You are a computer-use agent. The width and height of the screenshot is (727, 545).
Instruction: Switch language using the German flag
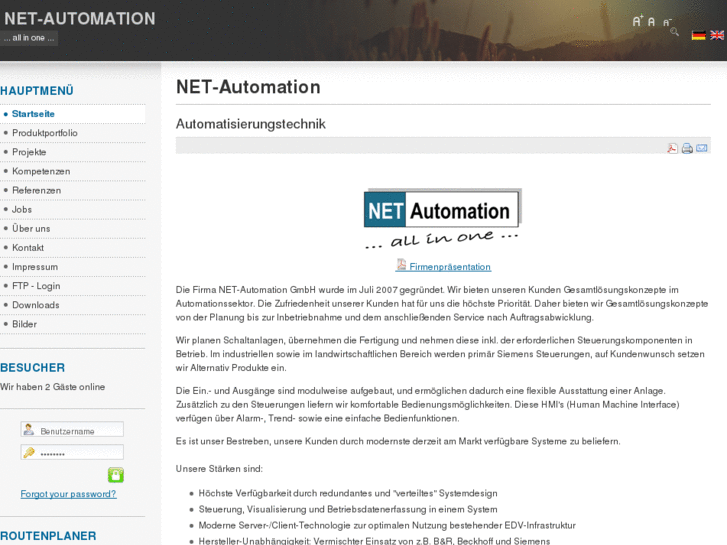click(699, 35)
